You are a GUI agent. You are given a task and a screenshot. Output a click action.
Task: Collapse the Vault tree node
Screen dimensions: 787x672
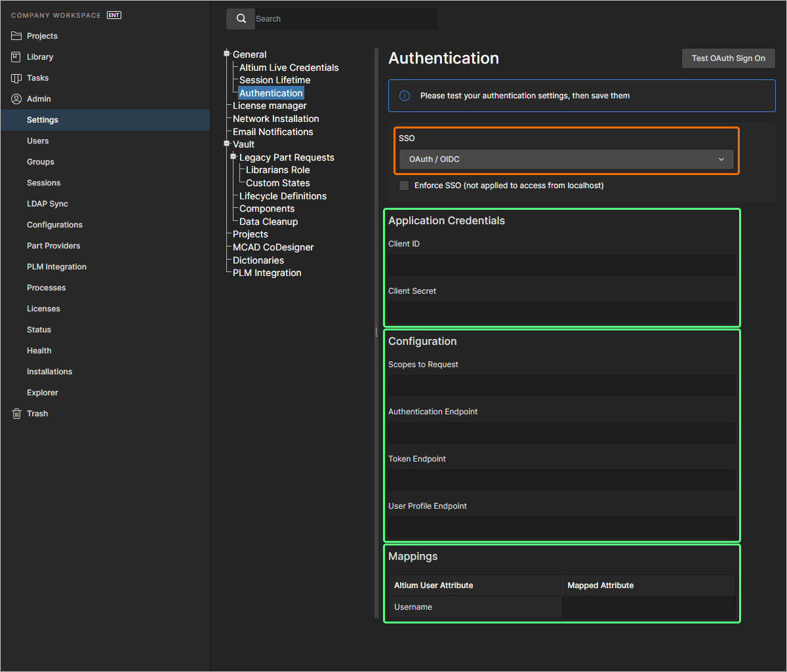pos(227,144)
